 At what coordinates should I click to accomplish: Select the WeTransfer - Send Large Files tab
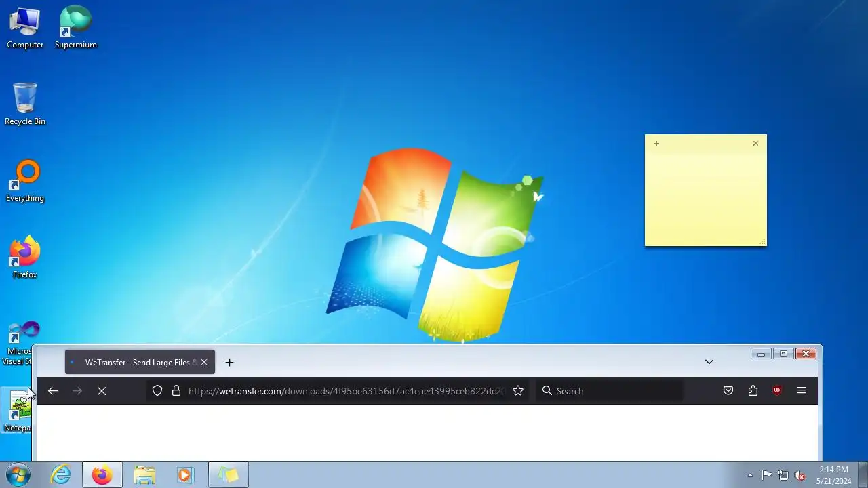click(x=140, y=363)
